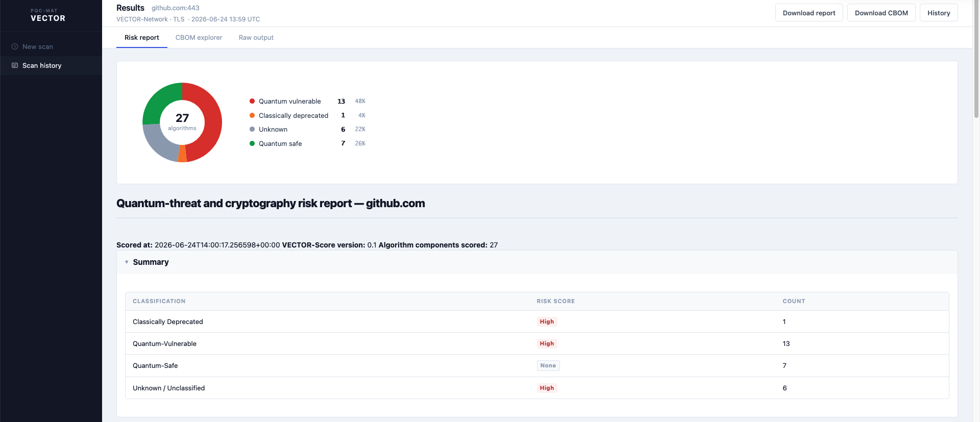Click the COUNT column header

coord(794,301)
